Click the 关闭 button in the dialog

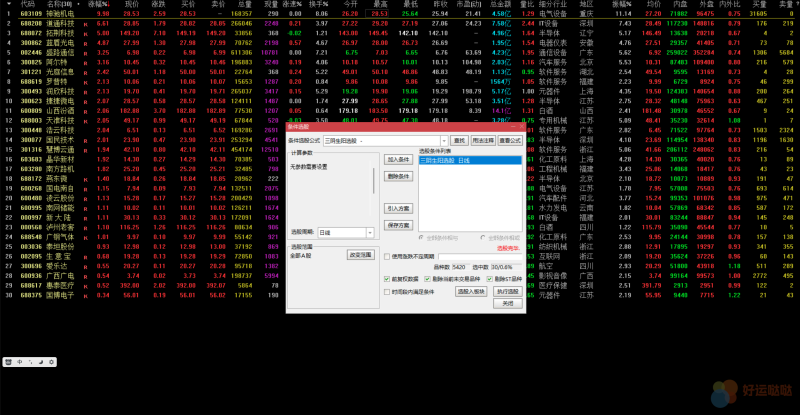pyautogui.click(x=508, y=303)
